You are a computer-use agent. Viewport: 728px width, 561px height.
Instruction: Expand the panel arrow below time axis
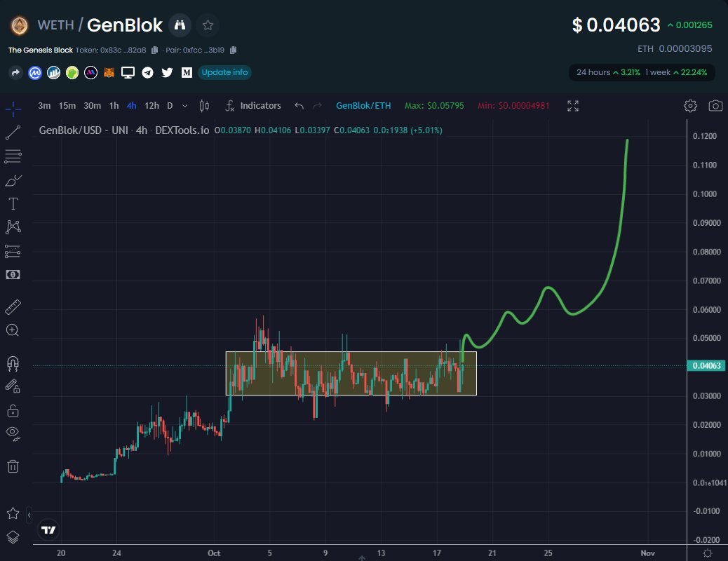coord(362,557)
